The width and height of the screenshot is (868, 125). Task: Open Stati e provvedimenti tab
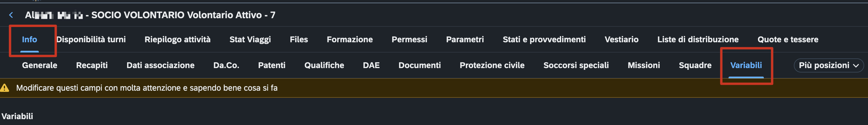544,40
